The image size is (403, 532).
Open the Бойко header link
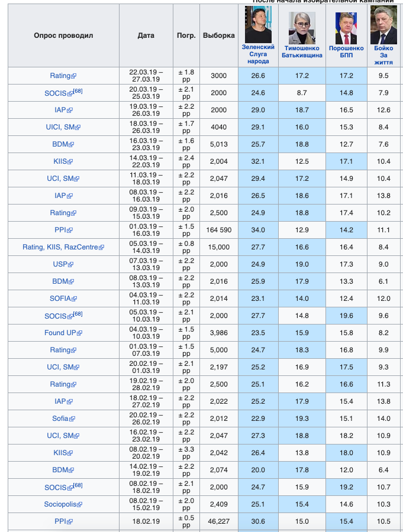pos(383,48)
